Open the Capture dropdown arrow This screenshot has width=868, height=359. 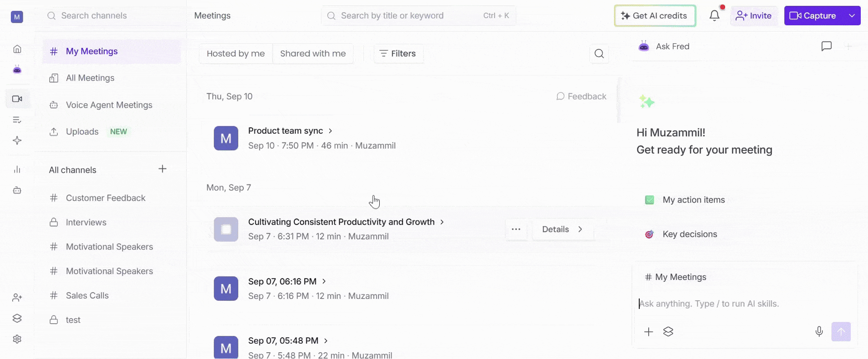coord(852,16)
